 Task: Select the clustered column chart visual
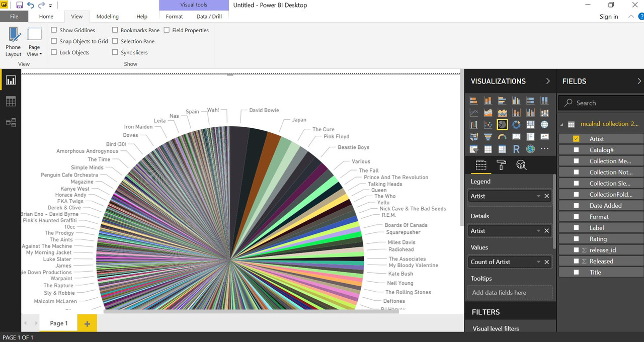516,101
